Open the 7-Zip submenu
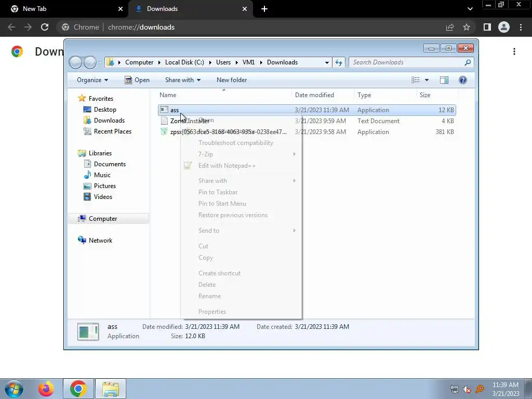The image size is (532, 399). (x=241, y=154)
